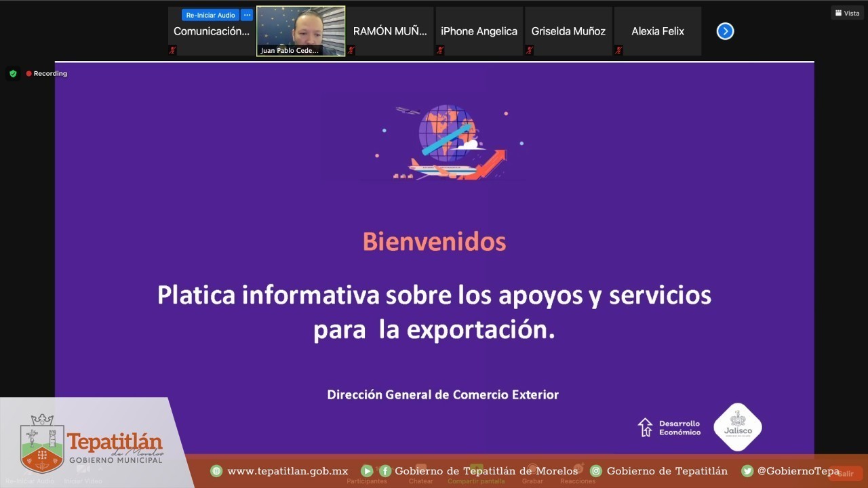
Task: Click the muted mic icon on Griselda Muñoz tile
Action: [529, 50]
